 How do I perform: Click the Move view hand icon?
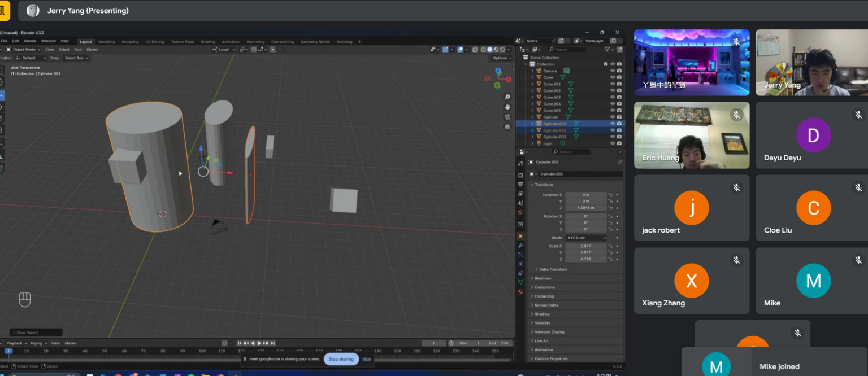coord(507,107)
